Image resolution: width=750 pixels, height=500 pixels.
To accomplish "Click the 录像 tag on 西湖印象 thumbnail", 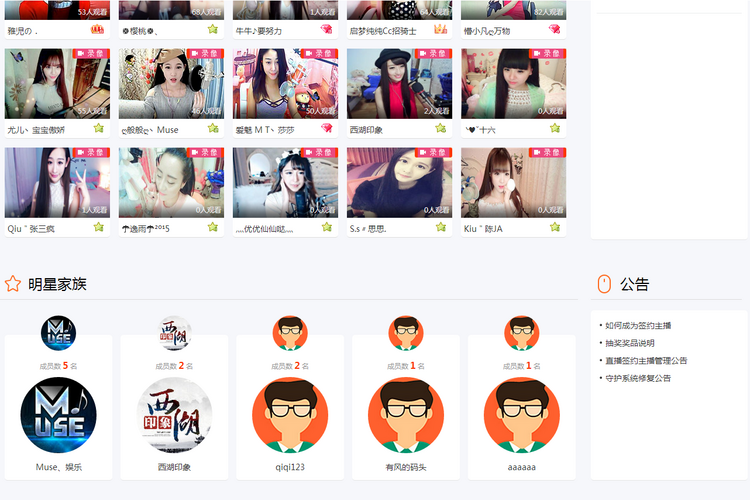I will (433, 54).
